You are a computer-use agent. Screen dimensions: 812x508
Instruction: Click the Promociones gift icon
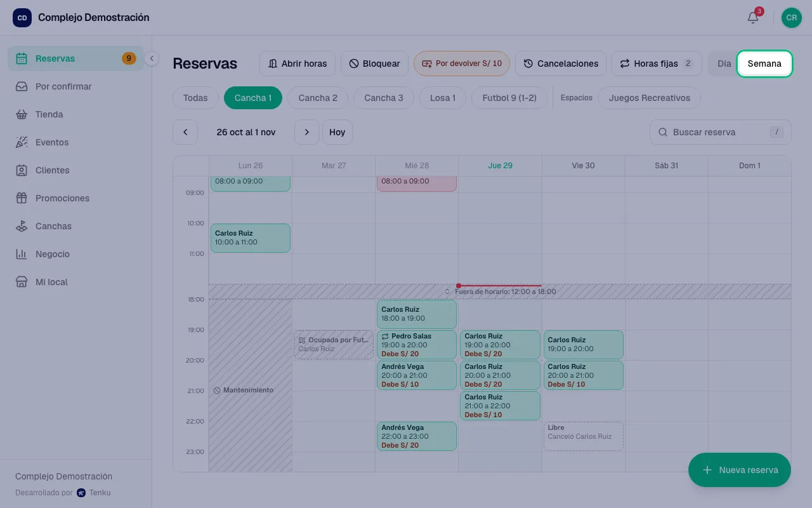pyautogui.click(x=22, y=198)
